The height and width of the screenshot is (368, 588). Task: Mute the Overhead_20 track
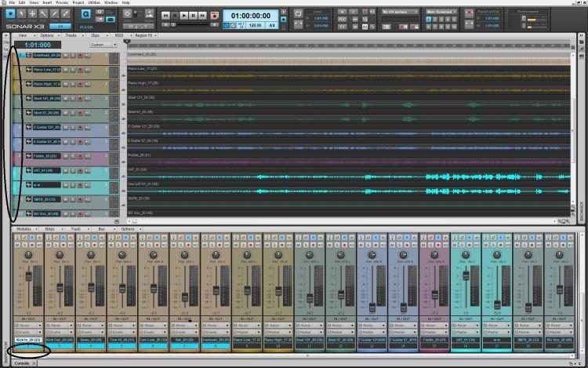(x=66, y=56)
